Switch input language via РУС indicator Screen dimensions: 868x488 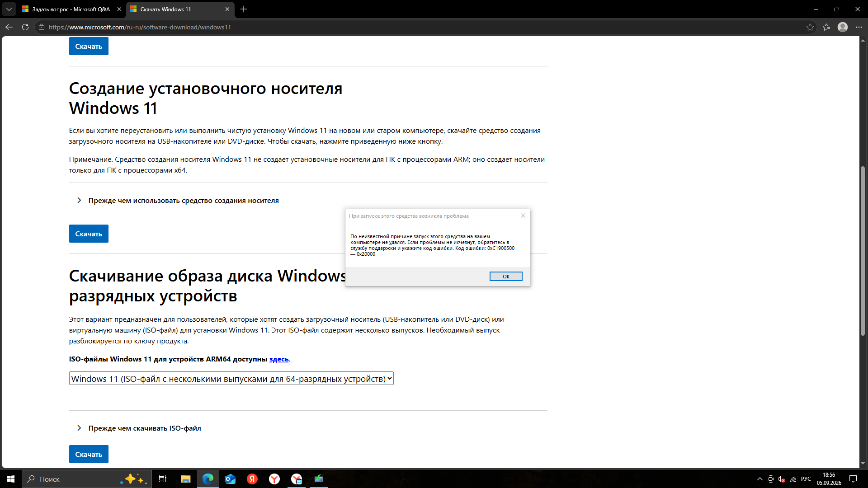(x=806, y=479)
